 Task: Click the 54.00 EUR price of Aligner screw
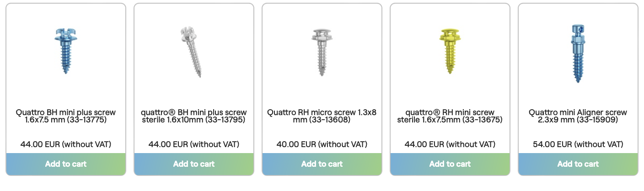(x=578, y=144)
